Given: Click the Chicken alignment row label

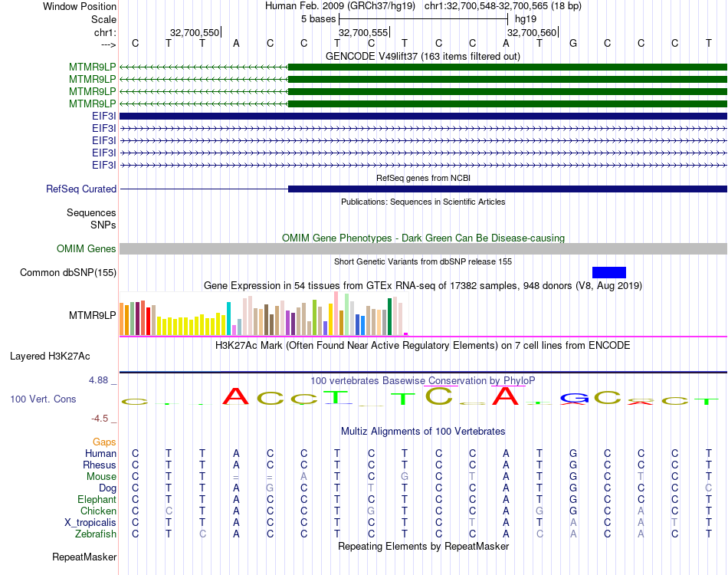Looking at the screenshot, I should coord(98,511).
